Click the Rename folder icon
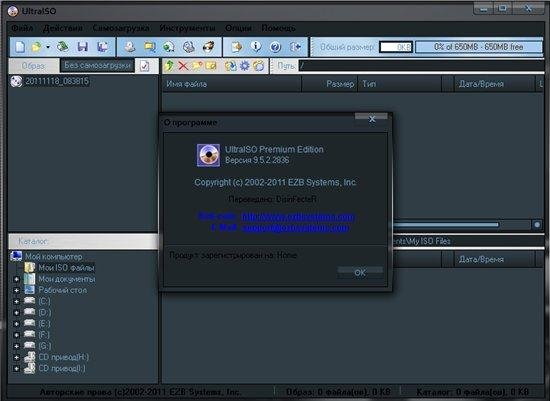 pos(211,66)
